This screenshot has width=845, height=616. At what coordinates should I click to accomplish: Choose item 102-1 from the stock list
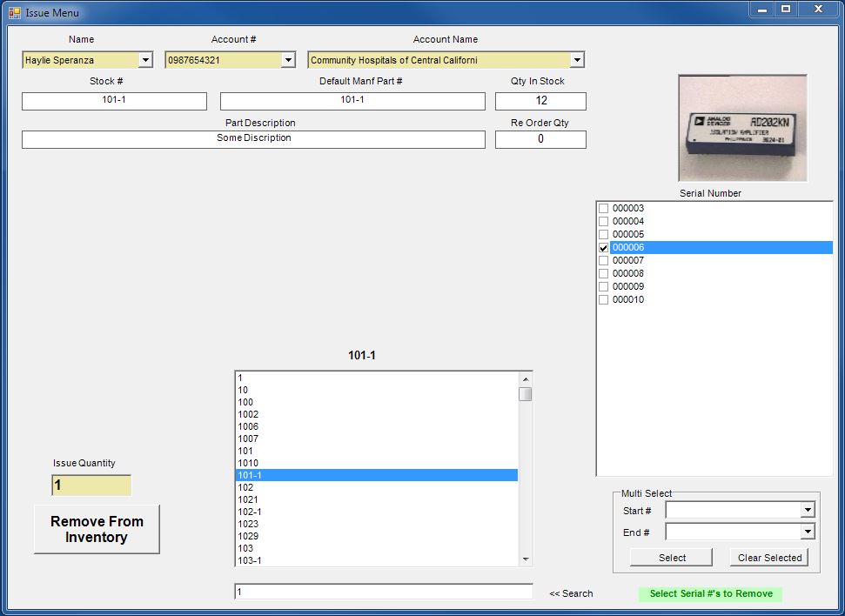click(x=250, y=512)
